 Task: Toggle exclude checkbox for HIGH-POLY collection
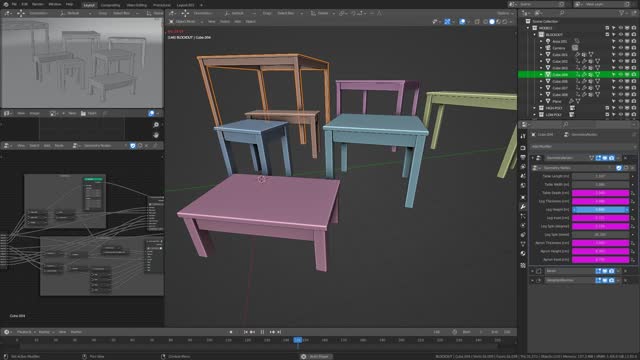(607, 108)
